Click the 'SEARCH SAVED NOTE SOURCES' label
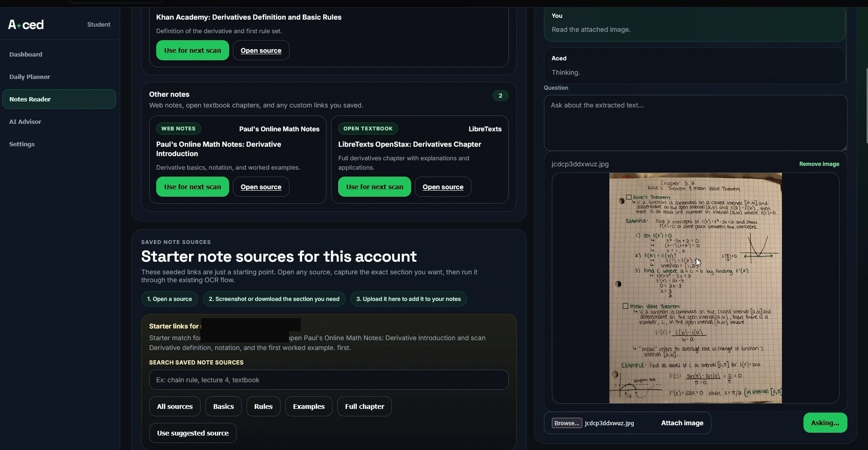 click(x=196, y=363)
